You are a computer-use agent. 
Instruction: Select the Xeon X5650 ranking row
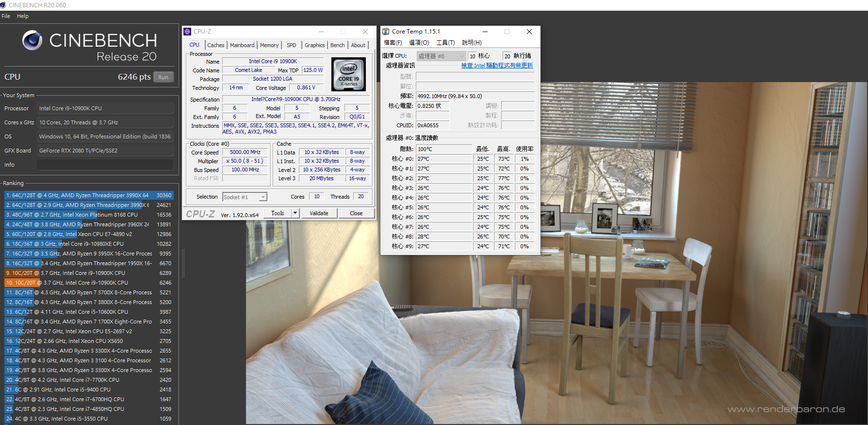(89, 341)
